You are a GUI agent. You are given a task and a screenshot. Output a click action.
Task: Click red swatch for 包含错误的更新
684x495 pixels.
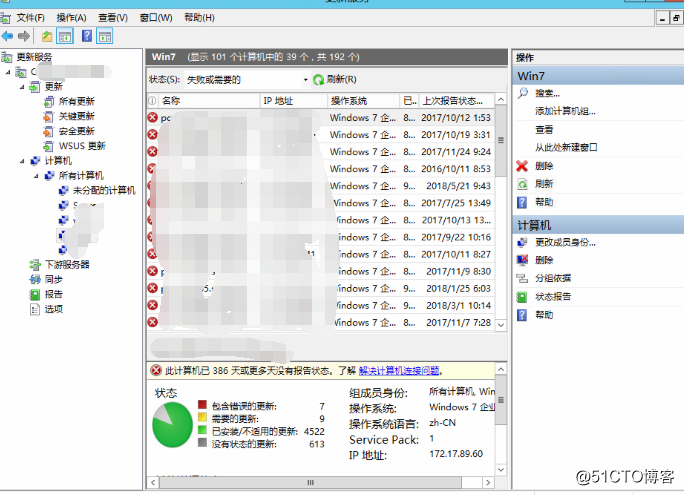(202, 404)
